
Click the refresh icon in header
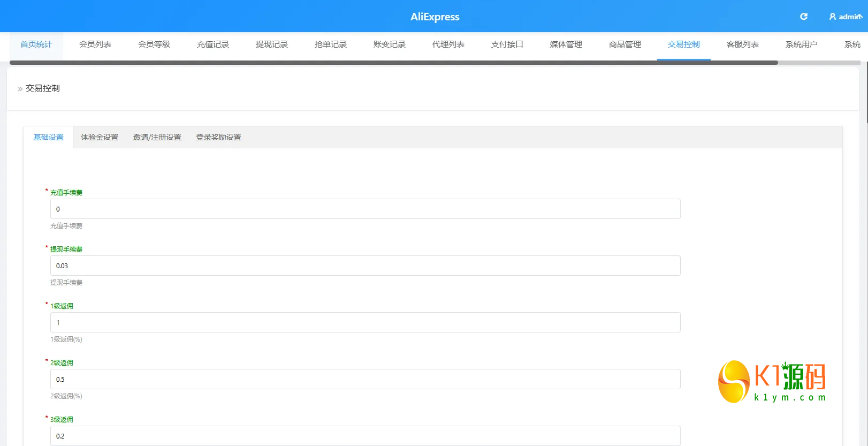[x=803, y=17]
